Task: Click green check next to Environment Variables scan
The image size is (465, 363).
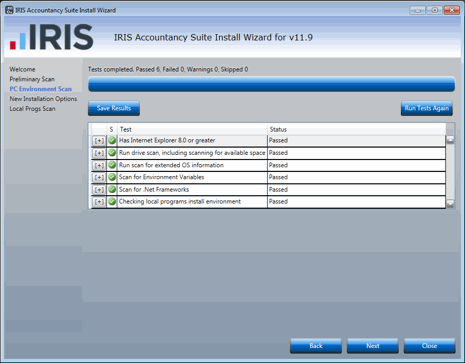Action: pyautogui.click(x=112, y=177)
